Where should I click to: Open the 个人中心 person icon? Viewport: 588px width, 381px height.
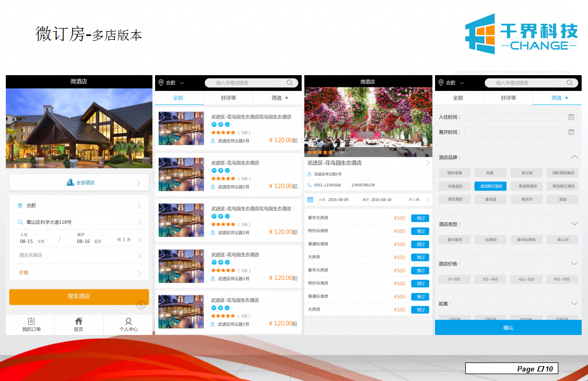128,321
